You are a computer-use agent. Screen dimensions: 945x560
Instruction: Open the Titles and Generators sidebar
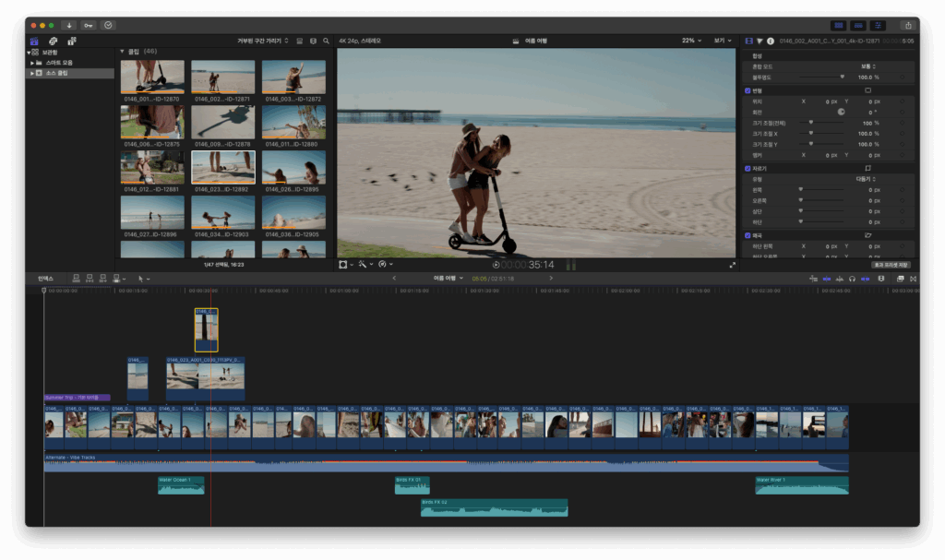point(72,41)
